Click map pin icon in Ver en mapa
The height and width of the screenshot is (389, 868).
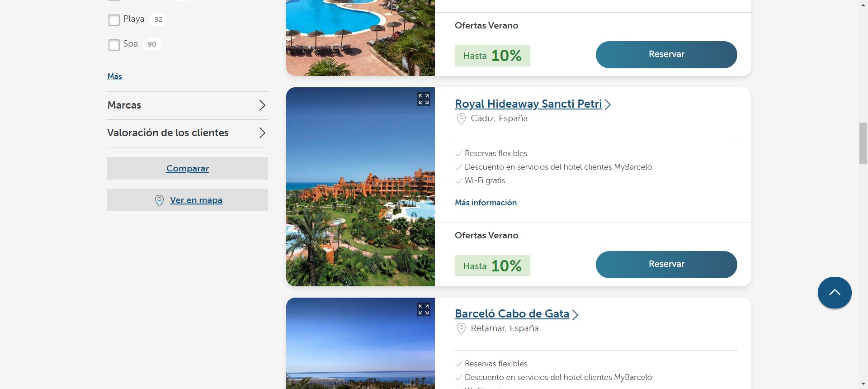click(159, 200)
